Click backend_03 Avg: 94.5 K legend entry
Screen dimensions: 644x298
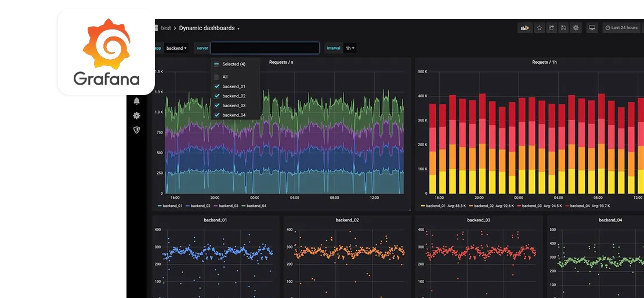540,206
